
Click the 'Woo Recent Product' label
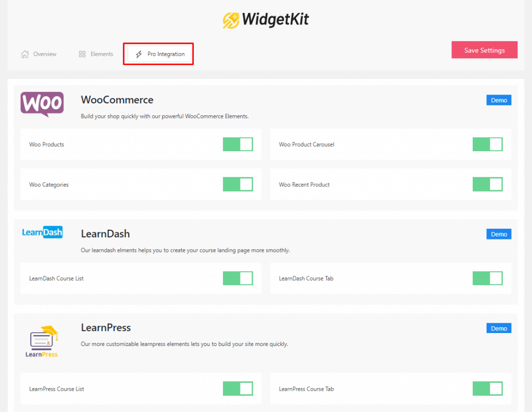[304, 184]
